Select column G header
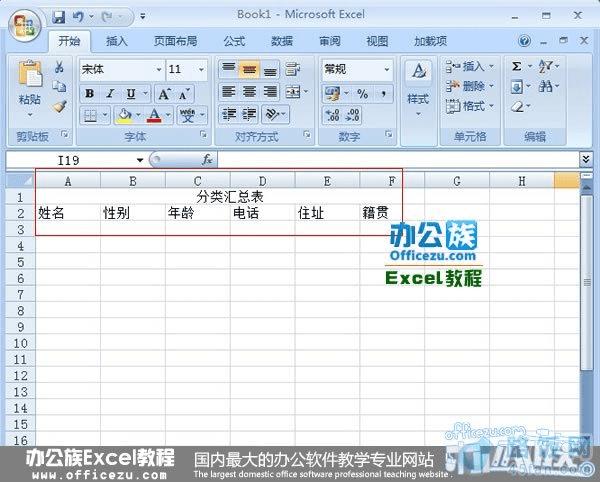Viewport: 600px width, 482px height. coord(457,181)
